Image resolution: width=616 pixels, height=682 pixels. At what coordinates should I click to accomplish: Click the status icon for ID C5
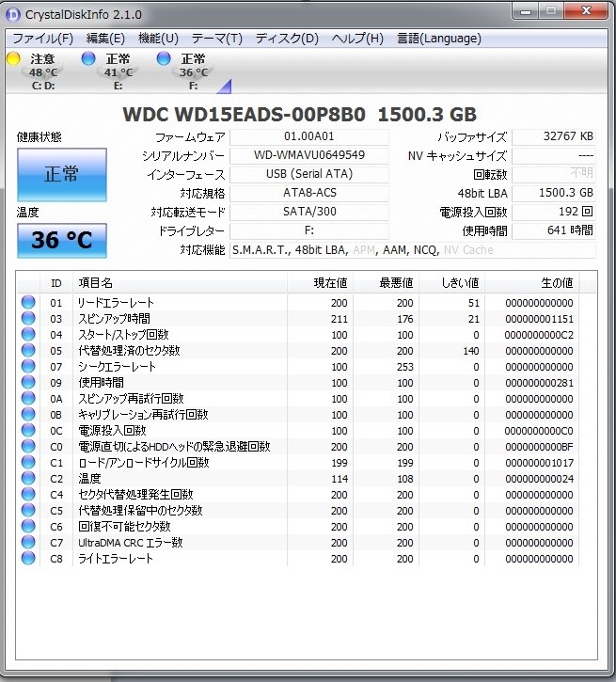28,510
